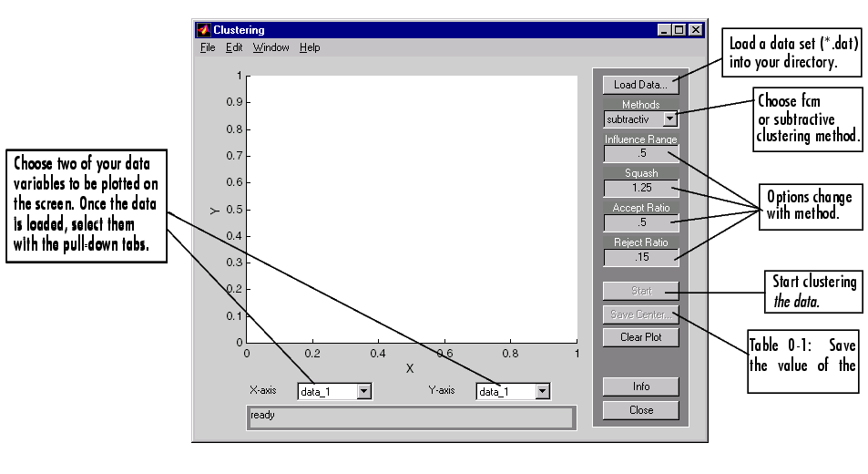Click the MATLAB icon in the Clustering title bar
The width and height of the screenshot is (868, 474).
[x=204, y=30]
